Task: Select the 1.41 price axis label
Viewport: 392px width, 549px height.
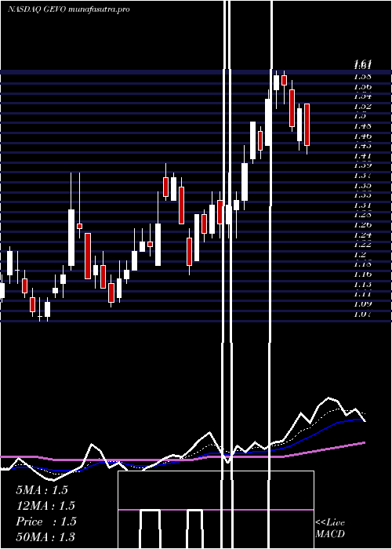Action: [x=363, y=155]
